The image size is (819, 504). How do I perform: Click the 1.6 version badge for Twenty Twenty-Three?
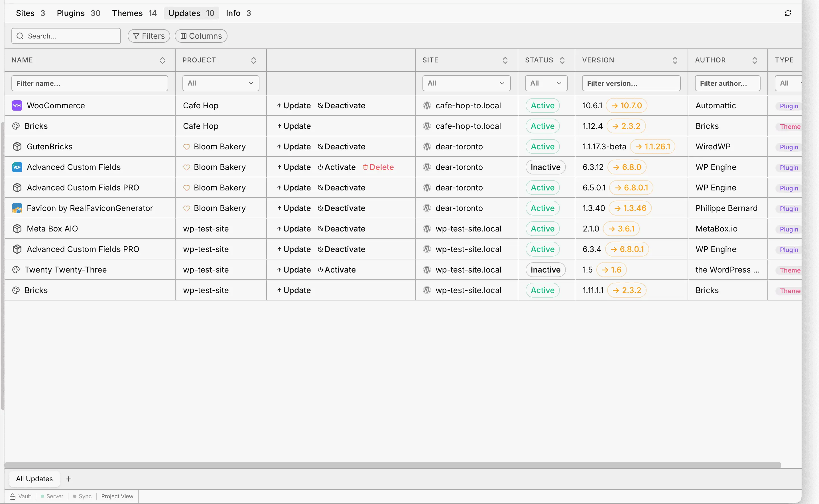[x=611, y=270]
